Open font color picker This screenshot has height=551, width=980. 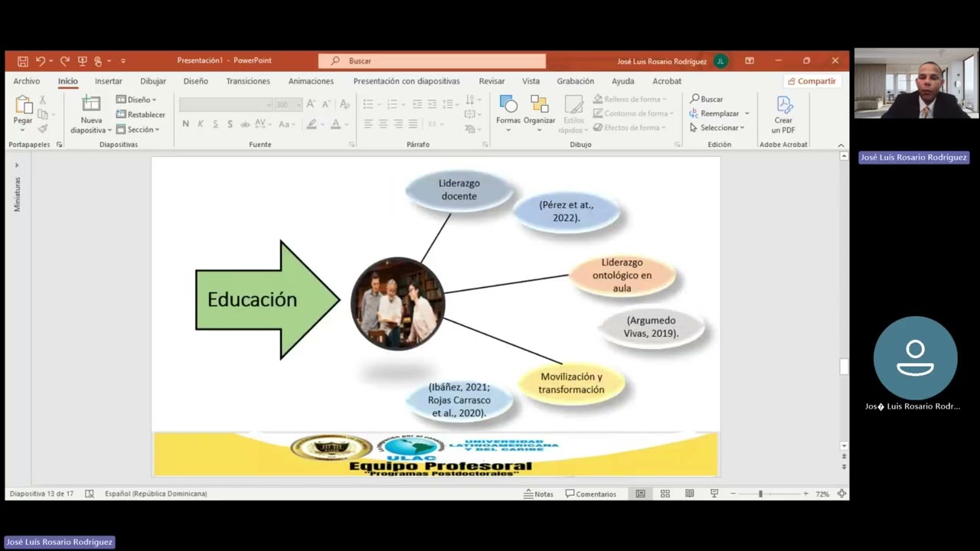click(338, 124)
